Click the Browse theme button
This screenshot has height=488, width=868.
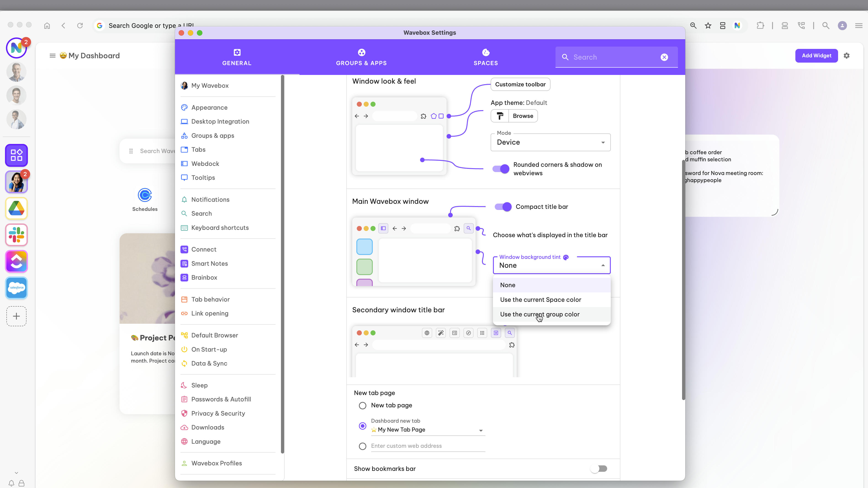coord(523,116)
